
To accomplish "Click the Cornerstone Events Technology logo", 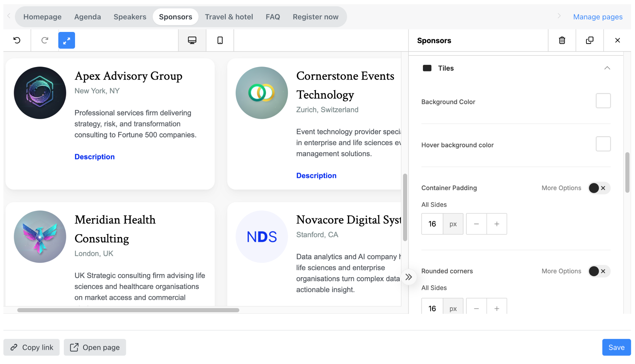I will (x=262, y=93).
